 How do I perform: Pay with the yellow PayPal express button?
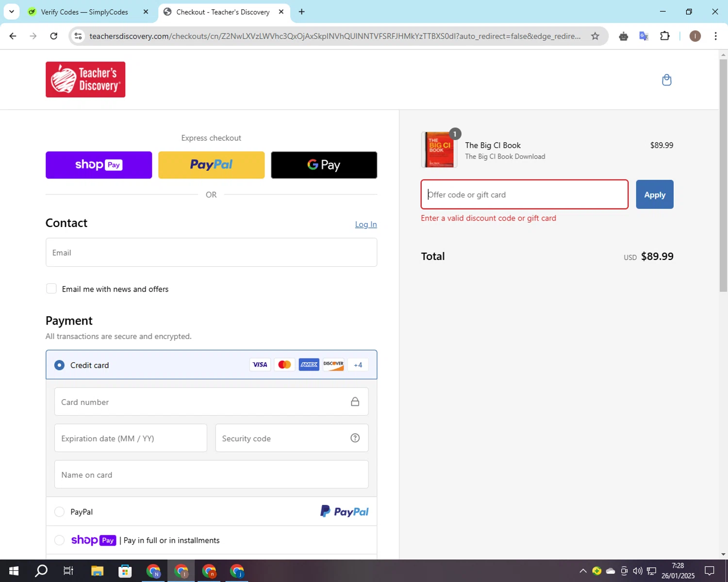click(211, 165)
